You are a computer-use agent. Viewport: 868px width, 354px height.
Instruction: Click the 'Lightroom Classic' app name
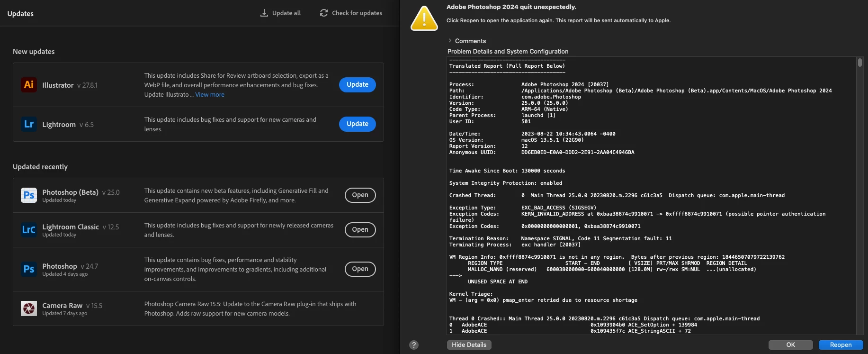71,227
